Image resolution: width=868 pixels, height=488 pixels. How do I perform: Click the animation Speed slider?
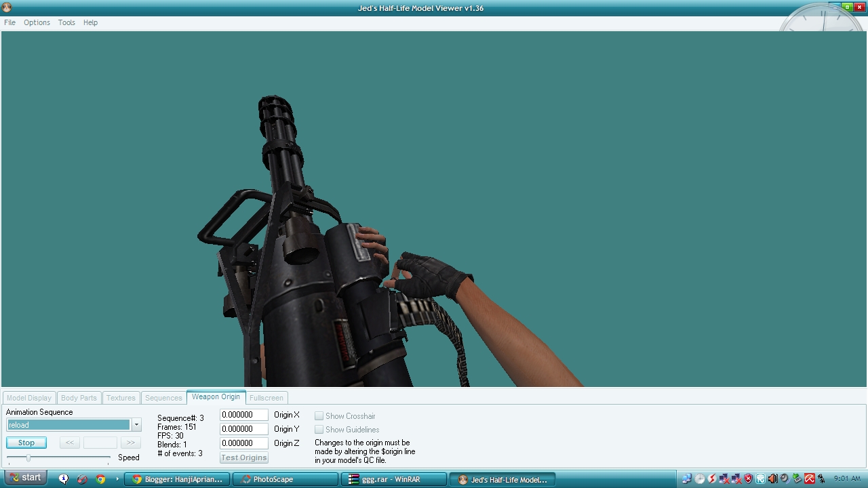(58, 458)
